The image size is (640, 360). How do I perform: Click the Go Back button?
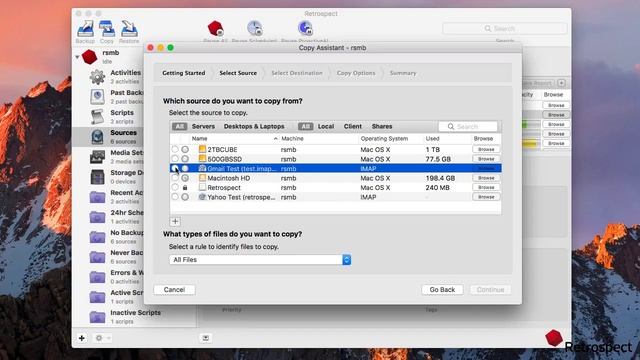[x=442, y=289]
